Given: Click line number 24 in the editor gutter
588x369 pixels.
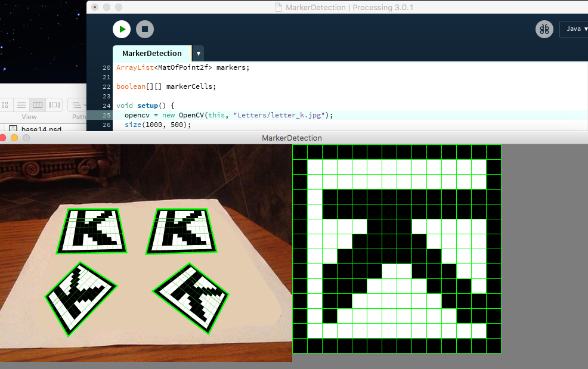Looking at the screenshot, I should pyautogui.click(x=106, y=106).
